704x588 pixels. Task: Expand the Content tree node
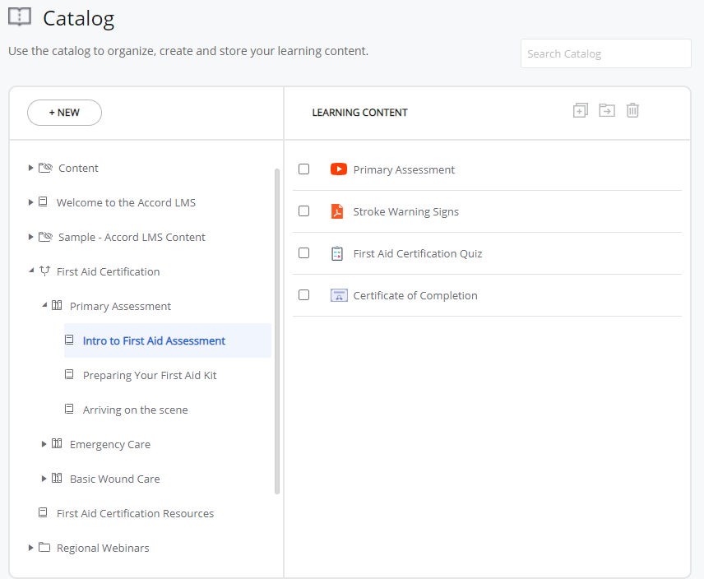click(30, 168)
